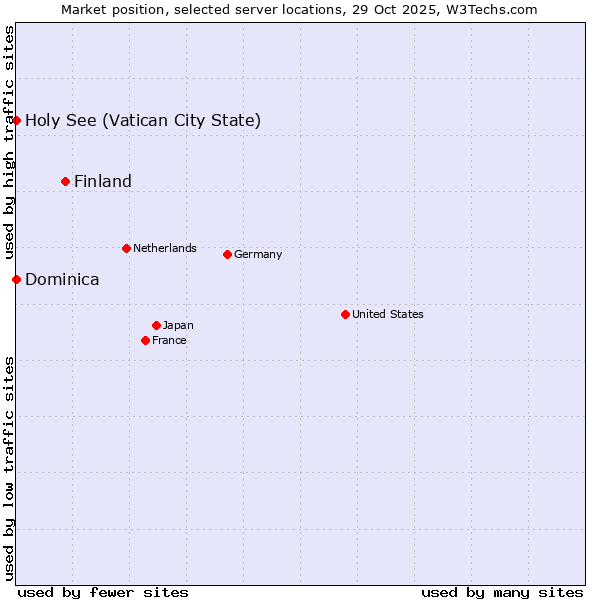The width and height of the screenshot is (600, 600).
Task: Click the Dominica data point marker
Action: 16,279
